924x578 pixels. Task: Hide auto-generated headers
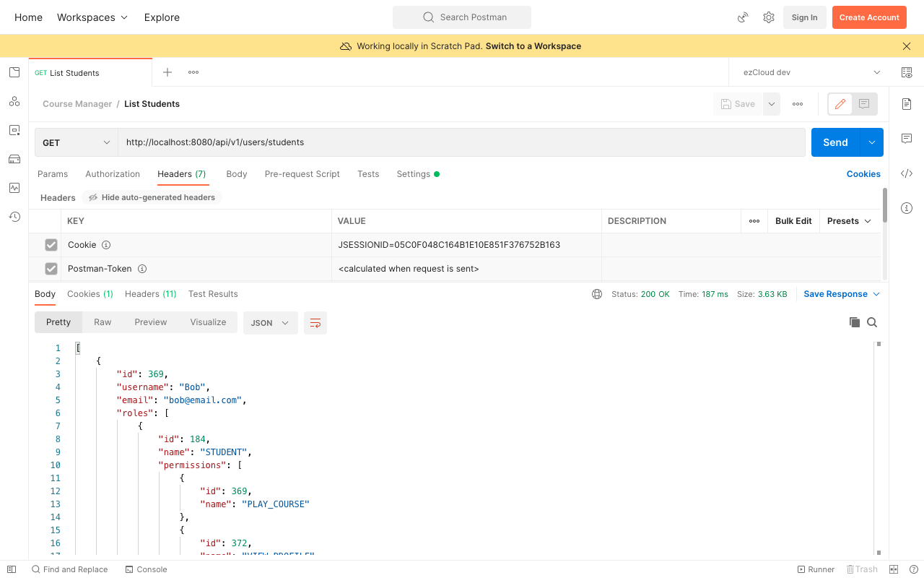tap(152, 197)
